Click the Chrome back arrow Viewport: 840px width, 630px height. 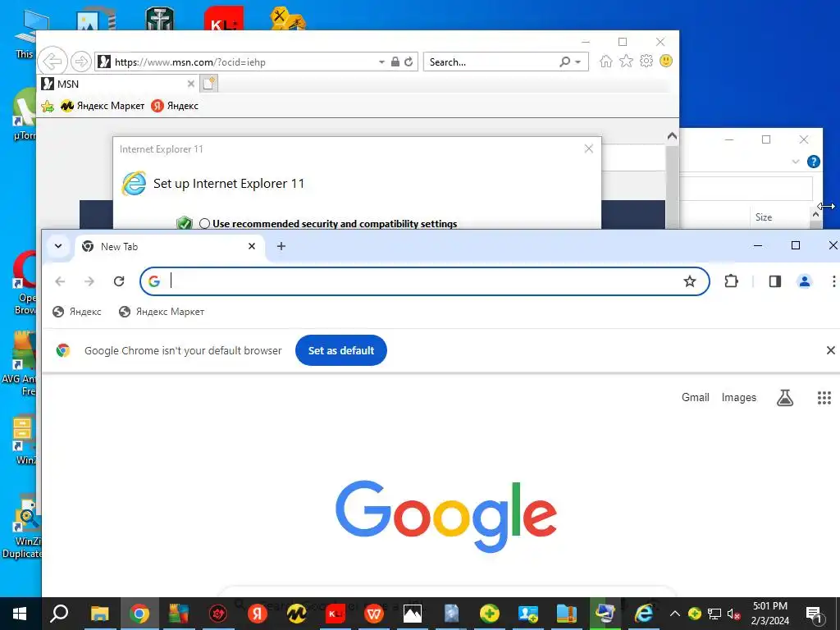click(60, 281)
